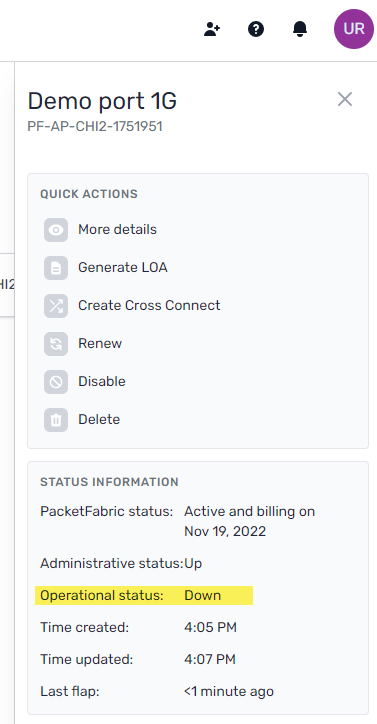Choose the Create Cross Connect action
The image size is (377, 724).
[x=149, y=305]
